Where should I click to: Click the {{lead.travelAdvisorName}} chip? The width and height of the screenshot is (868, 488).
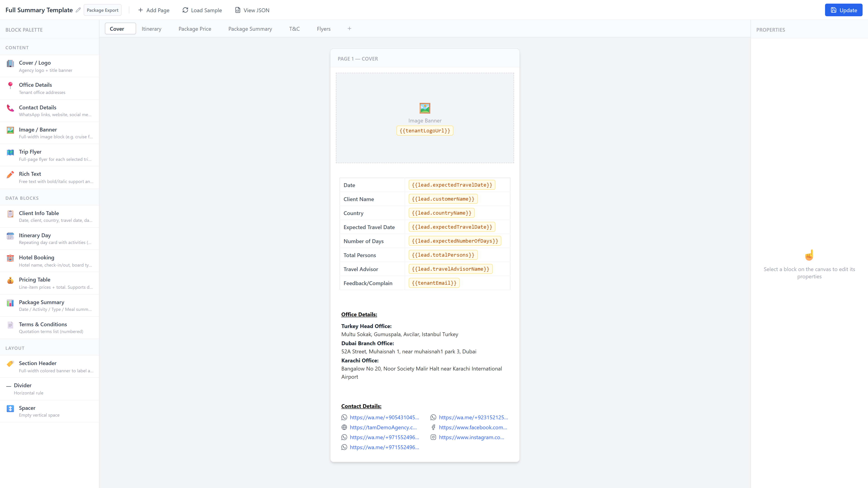[x=451, y=269]
